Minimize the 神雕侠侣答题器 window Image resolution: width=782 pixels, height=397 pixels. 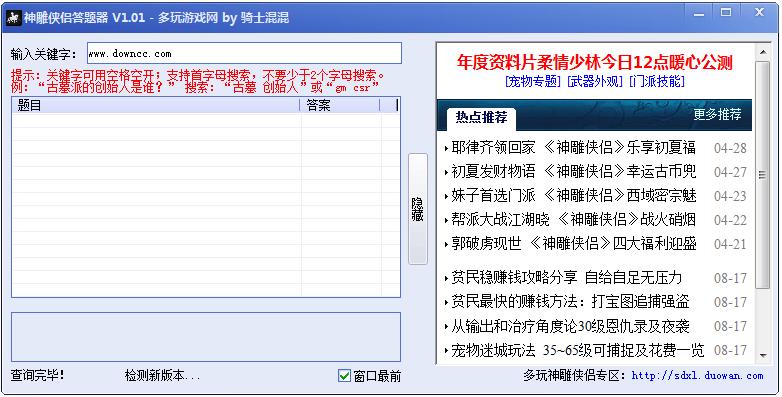tap(699, 13)
